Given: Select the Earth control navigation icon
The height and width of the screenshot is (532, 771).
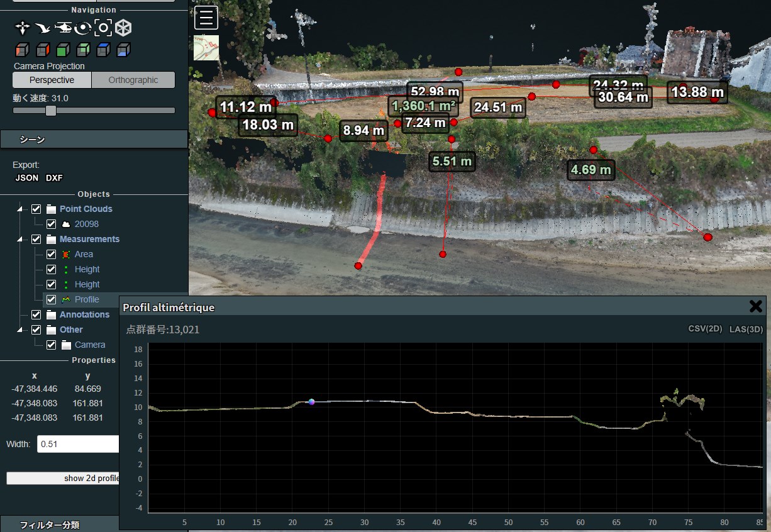Looking at the screenshot, I should click(23, 28).
